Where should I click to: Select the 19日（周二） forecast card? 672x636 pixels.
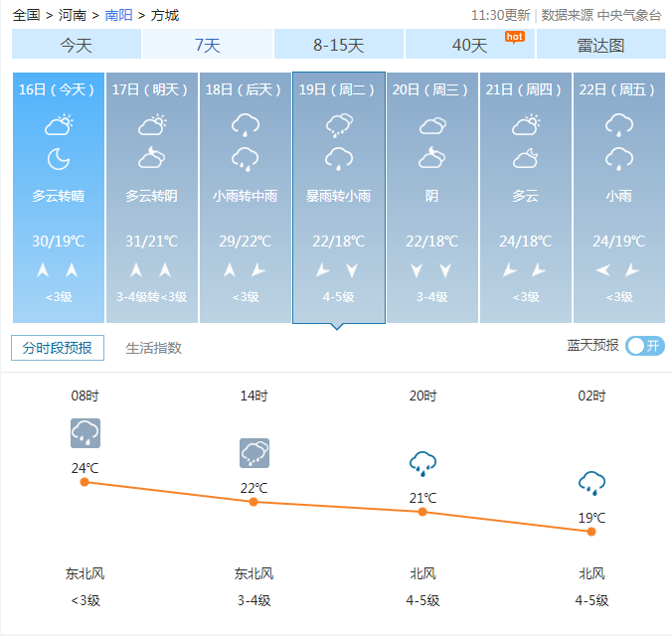[338, 197]
